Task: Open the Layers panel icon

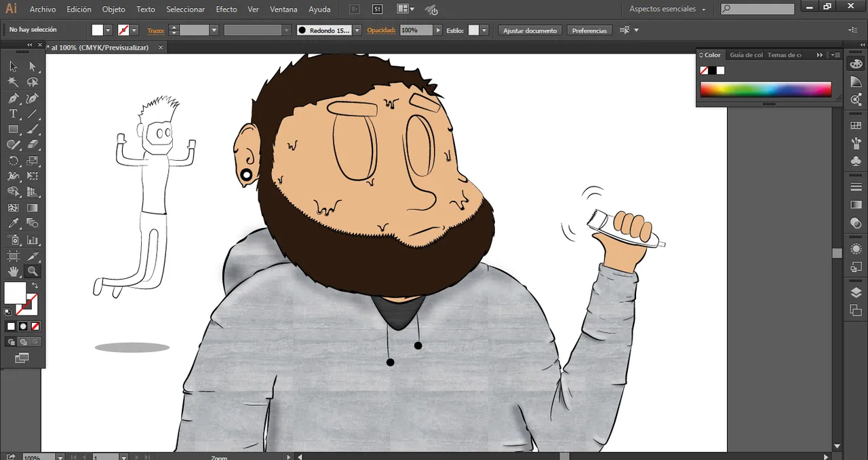Action: [x=856, y=293]
